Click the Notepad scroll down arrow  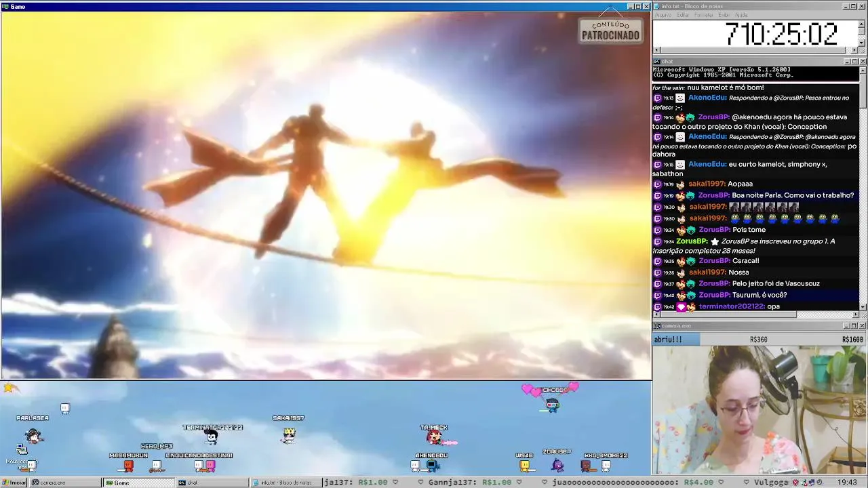point(863,42)
